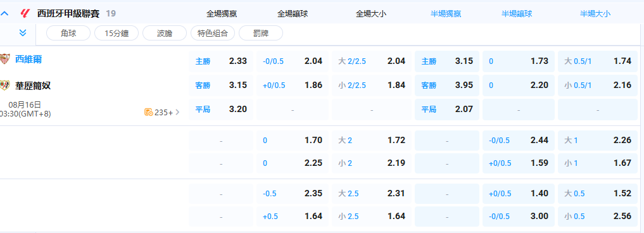Click the 西班牙甲級聯賽 league title

coord(68,13)
